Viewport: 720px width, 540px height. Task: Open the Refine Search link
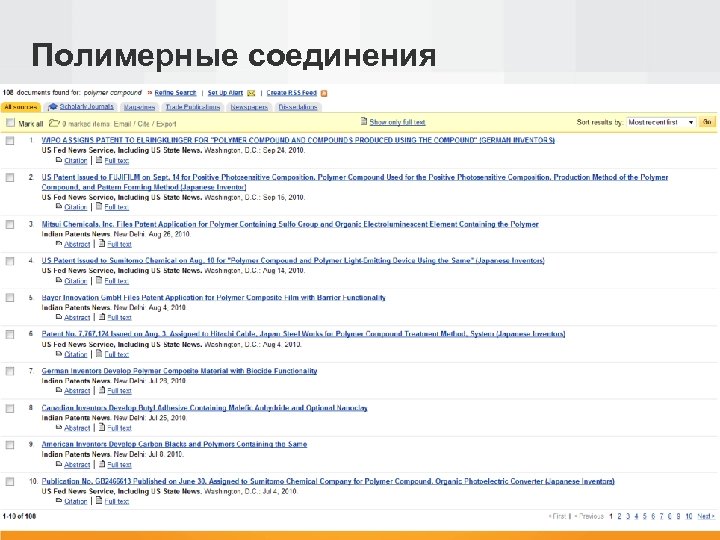(x=175, y=93)
